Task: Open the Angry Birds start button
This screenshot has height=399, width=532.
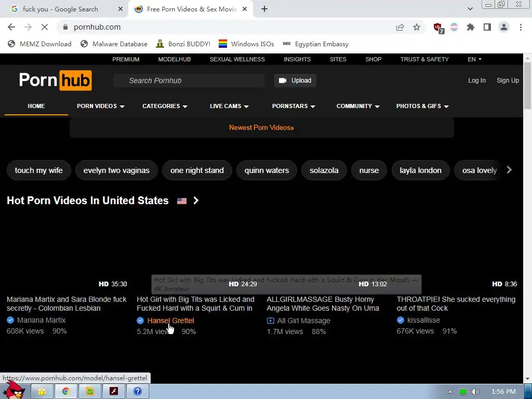Action: 14,390
